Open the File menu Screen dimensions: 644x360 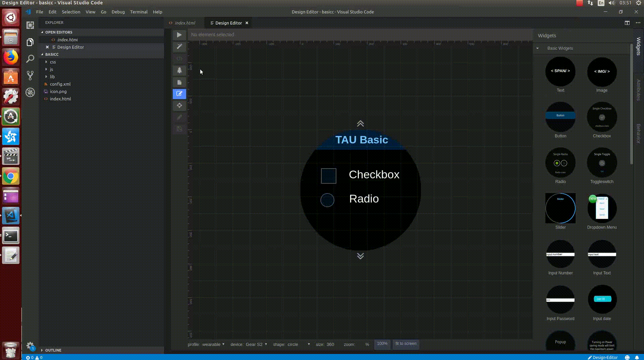[x=40, y=12]
